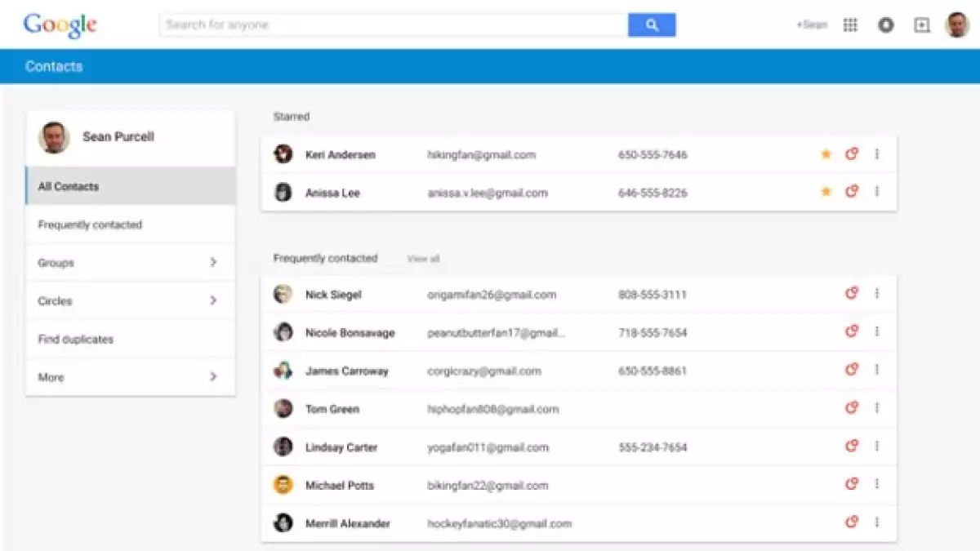This screenshot has width=980, height=551.
Task: Click the Search for anyone field
Action: coord(392,25)
